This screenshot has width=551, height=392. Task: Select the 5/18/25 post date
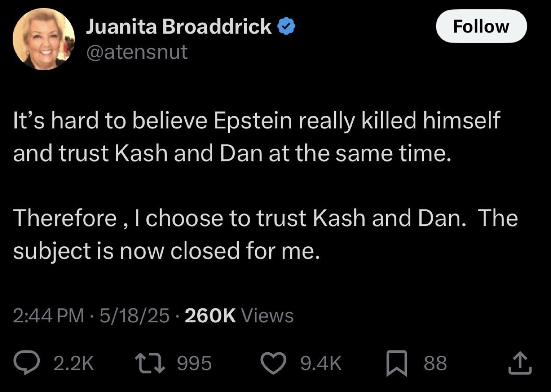[x=134, y=316]
